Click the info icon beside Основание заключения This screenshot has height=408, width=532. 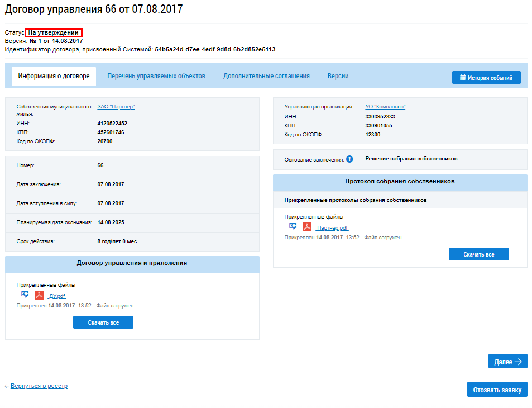pyautogui.click(x=349, y=159)
